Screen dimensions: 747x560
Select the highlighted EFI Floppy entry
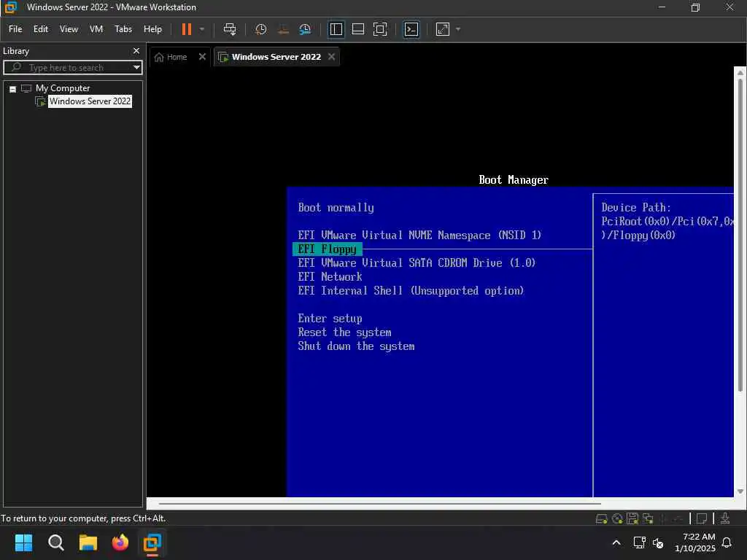pyautogui.click(x=328, y=249)
